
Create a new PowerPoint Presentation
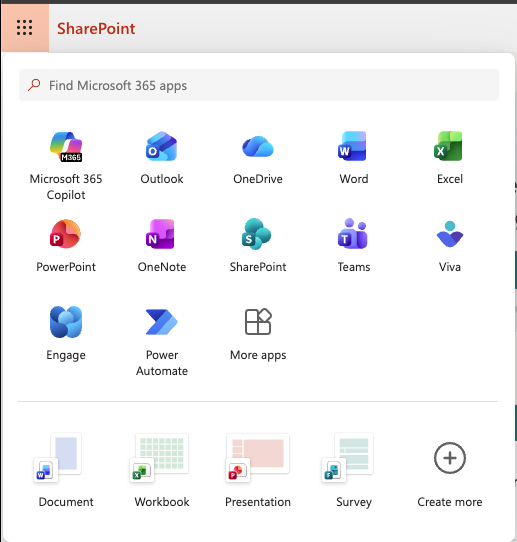[x=258, y=470]
